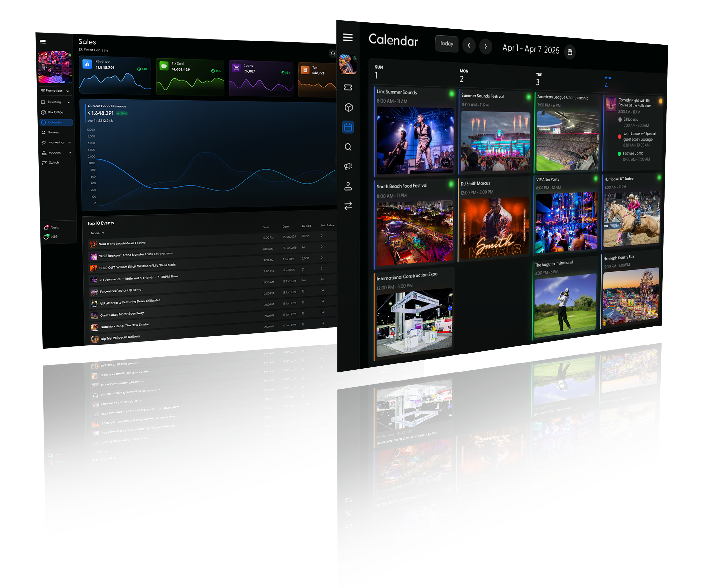Viewport: 704px width, 588px height.
Task: Click the search icon on the Sales page
Action: pos(333,54)
